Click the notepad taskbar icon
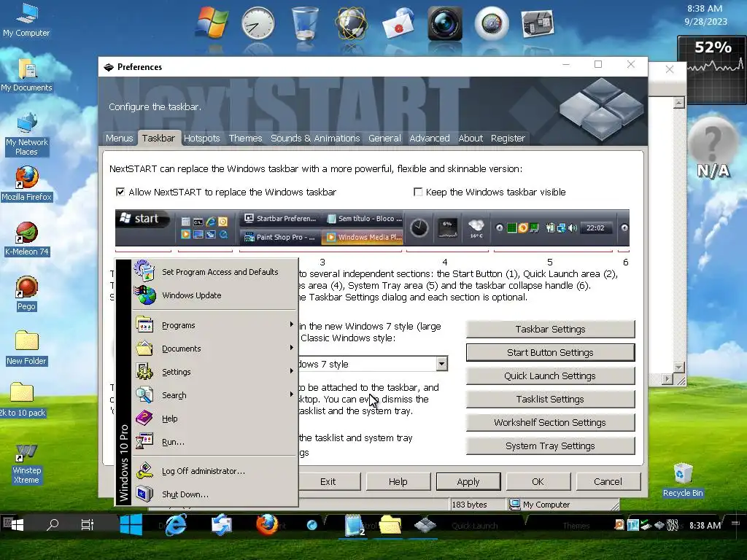This screenshot has width=747, height=560. click(354, 525)
